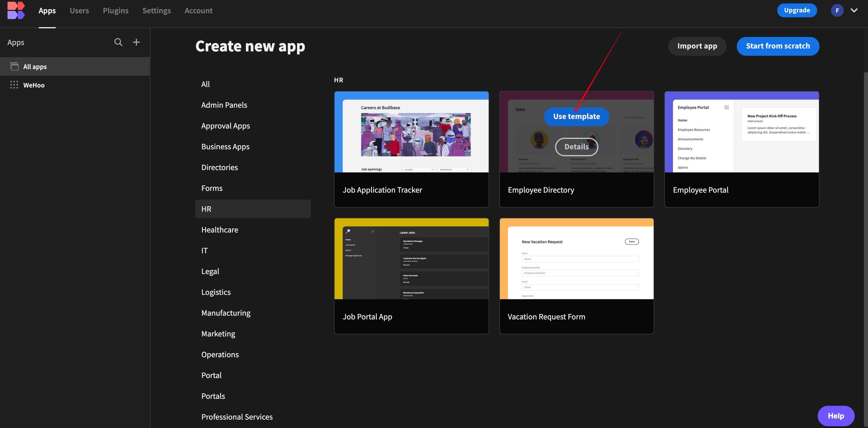
Task: View Details for Employee Directory
Action: (576, 147)
